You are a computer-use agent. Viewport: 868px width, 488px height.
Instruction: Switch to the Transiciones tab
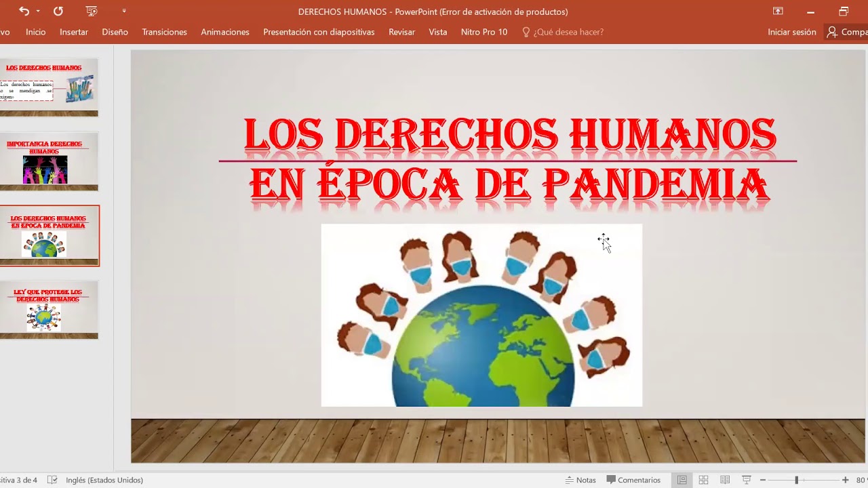click(165, 32)
